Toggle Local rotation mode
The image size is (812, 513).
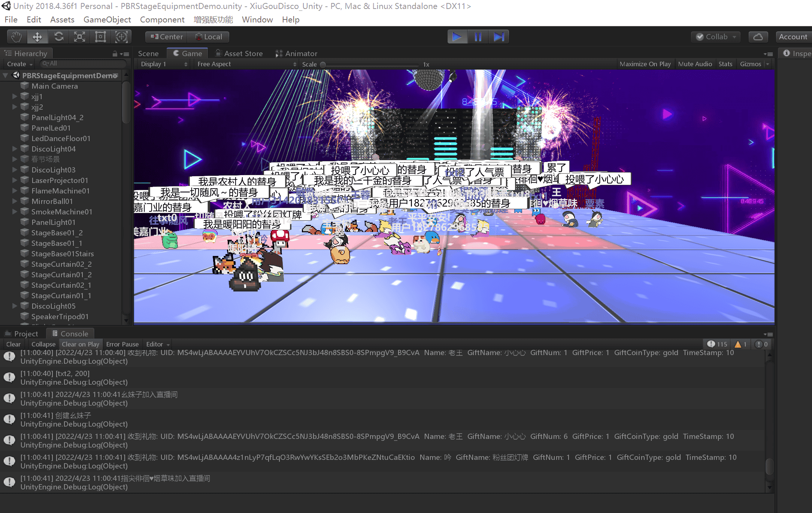(209, 37)
